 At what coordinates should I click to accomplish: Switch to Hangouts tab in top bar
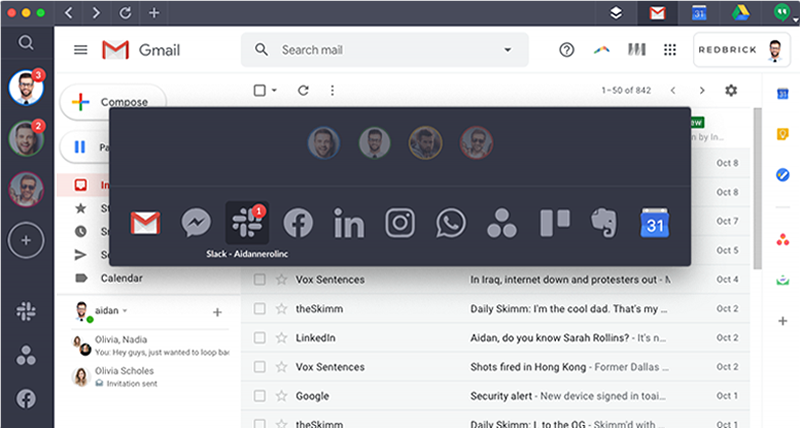click(x=782, y=12)
